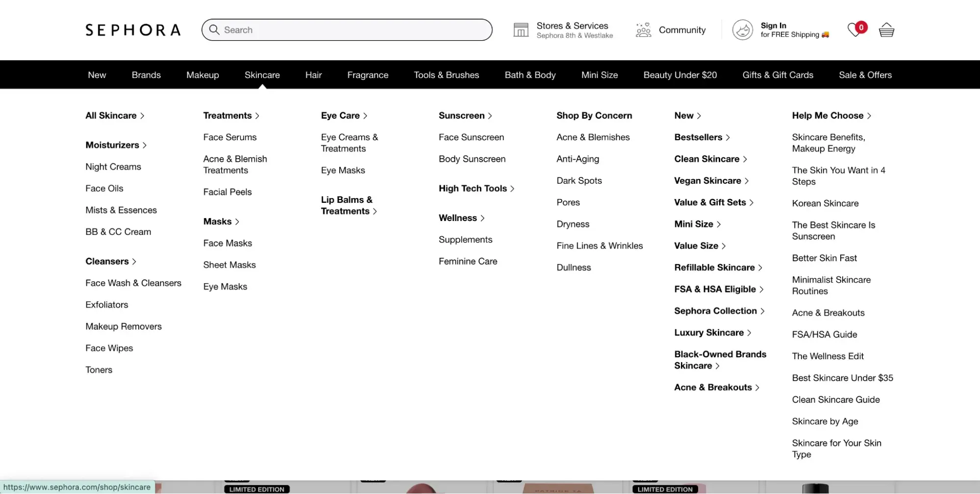Click the Community people icon
Viewport: 980px width, 494px height.
(643, 30)
